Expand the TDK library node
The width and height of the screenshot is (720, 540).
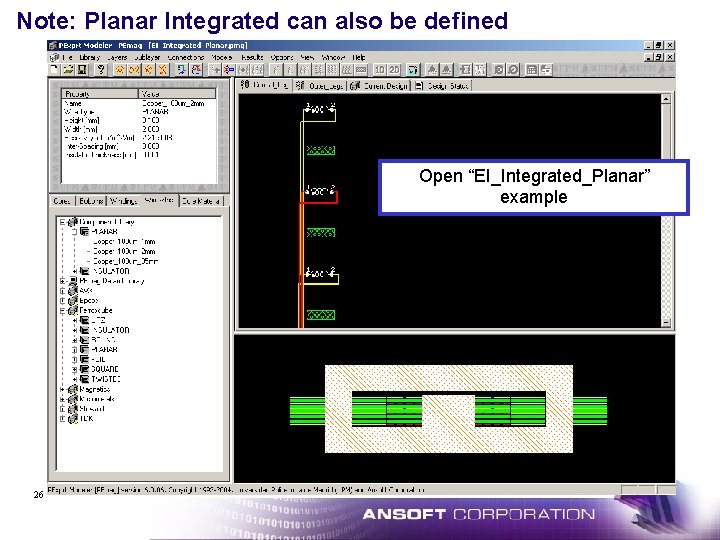click(x=63, y=419)
